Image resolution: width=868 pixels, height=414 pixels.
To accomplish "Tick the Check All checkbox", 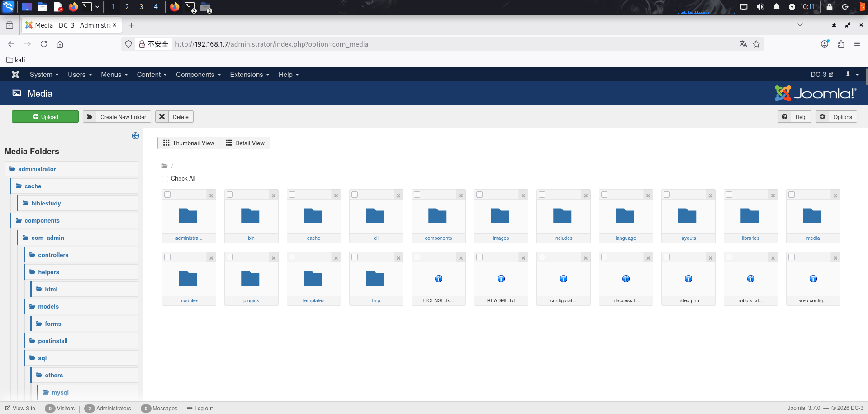I will pyautogui.click(x=165, y=179).
